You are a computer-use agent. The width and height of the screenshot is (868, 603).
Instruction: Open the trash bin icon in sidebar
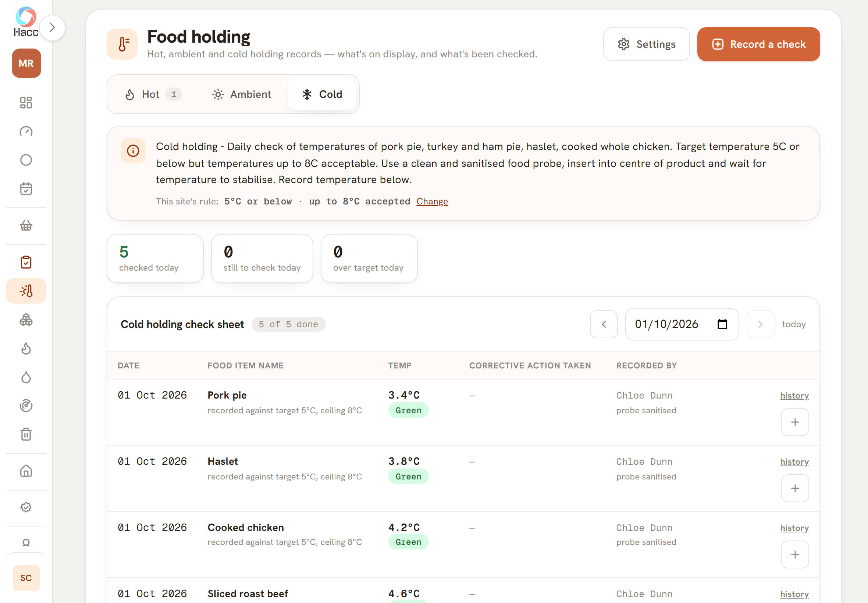coord(26,435)
